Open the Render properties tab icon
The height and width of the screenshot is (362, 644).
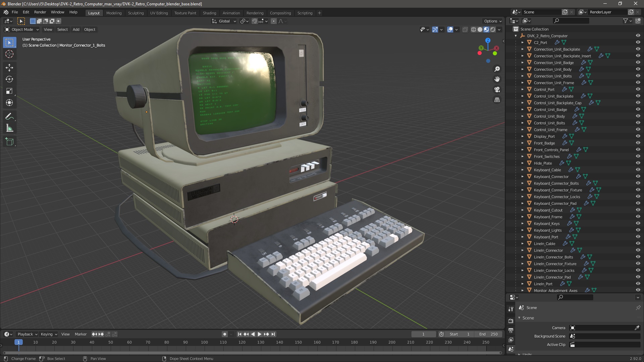tap(511, 321)
